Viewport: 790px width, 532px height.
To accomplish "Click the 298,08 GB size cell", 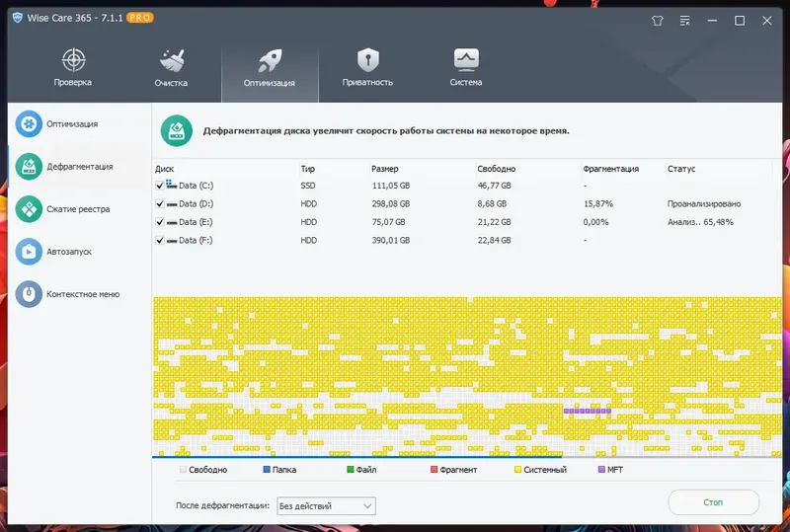I will [391, 204].
